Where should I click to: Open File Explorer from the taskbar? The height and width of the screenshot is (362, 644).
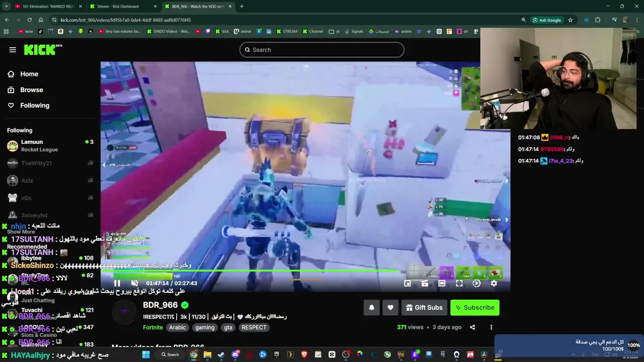point(207,354)
